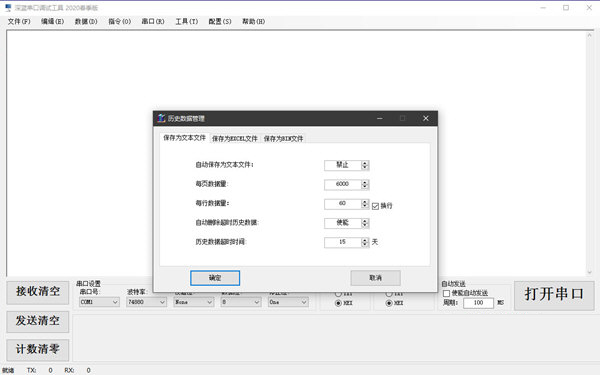Image resolution: width=600 pixels, height=375 pixels.
Task: Toggle the 换行 checkbox
Action: click(x=375, y=206)
